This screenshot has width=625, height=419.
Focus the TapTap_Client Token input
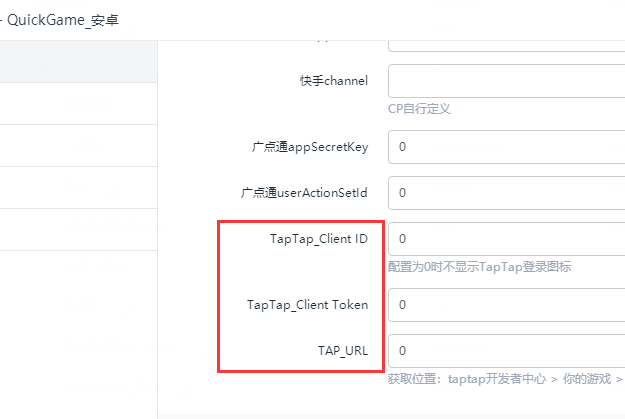click(507, 305)
